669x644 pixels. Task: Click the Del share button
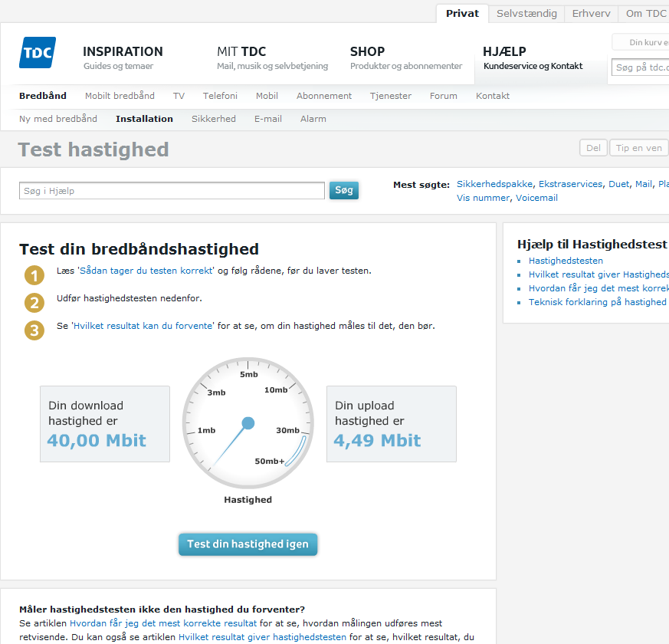click(593, 148)
